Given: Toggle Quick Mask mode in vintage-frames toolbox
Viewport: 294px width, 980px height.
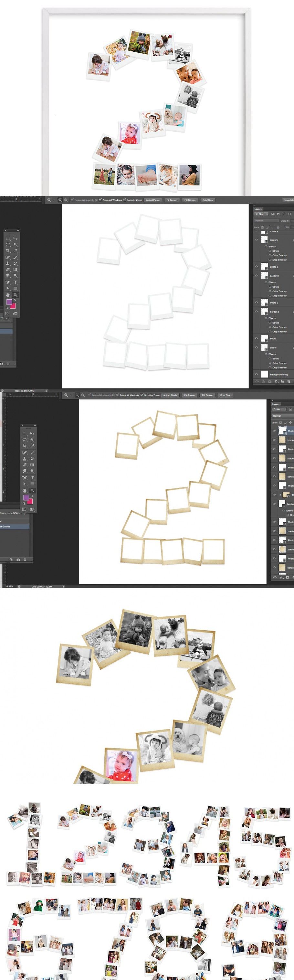Looking at the screenshot, I should pyautogui.click(x=24, y=509).
